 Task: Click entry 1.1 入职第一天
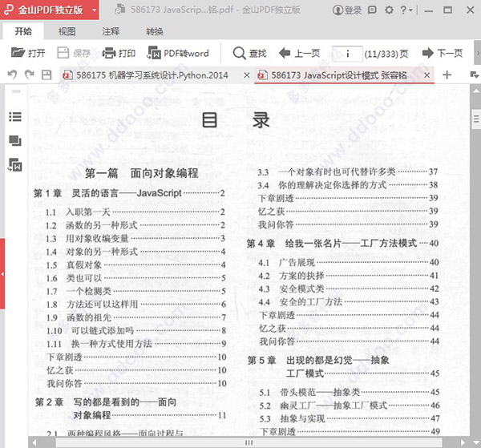(x=135, y=212)
